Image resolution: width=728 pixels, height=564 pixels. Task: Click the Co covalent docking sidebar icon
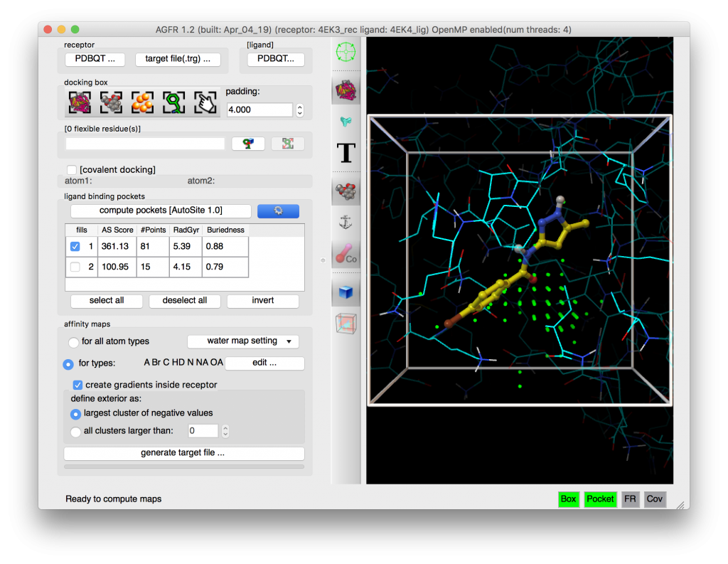(x=346, y=254)
